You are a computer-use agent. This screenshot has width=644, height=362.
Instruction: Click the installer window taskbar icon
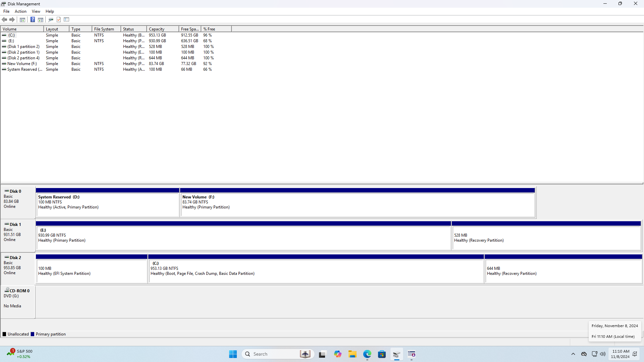coord(412,354)
